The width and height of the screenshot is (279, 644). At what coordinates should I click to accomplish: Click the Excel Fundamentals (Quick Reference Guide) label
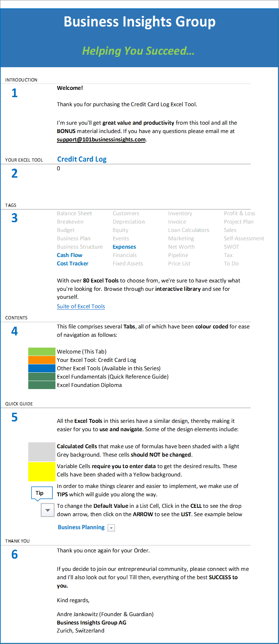click(113, 377)
